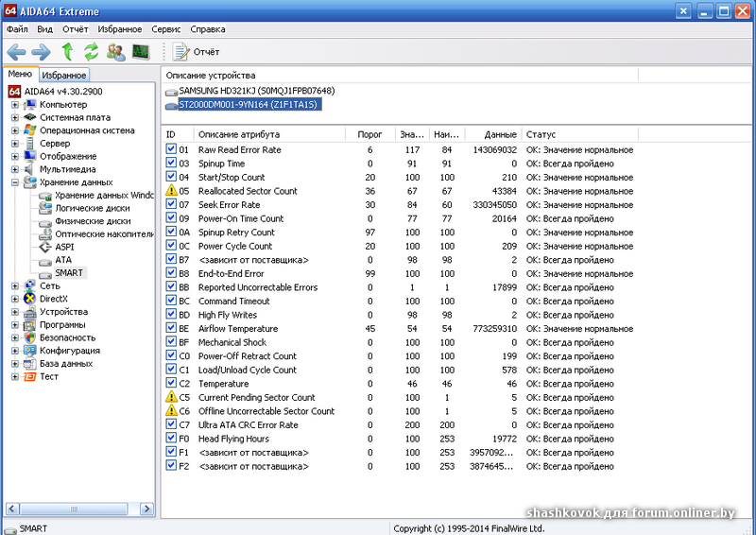Expand the Сервер tree node

(x=15, y=144)
